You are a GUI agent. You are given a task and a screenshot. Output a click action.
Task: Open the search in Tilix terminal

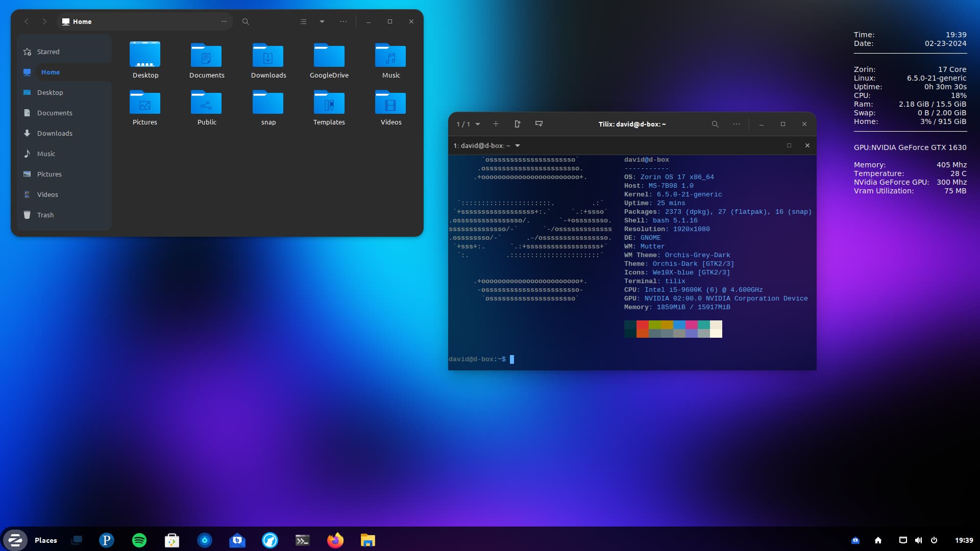[715, 124]
